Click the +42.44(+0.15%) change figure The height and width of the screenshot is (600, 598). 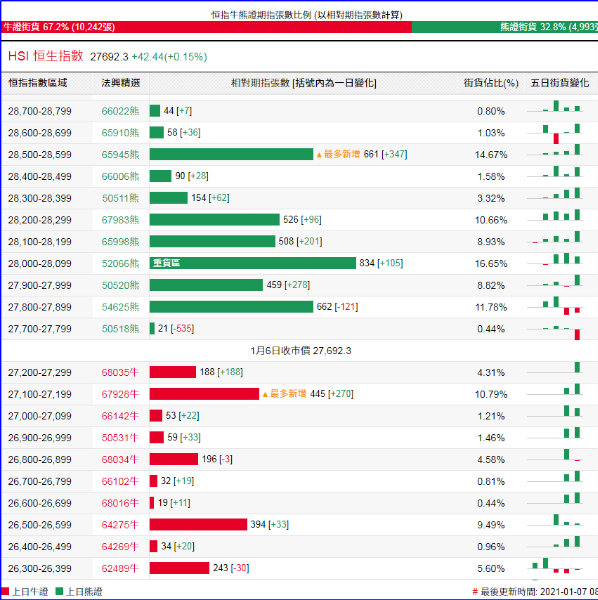pyautogui.click(x=169, y=57)
